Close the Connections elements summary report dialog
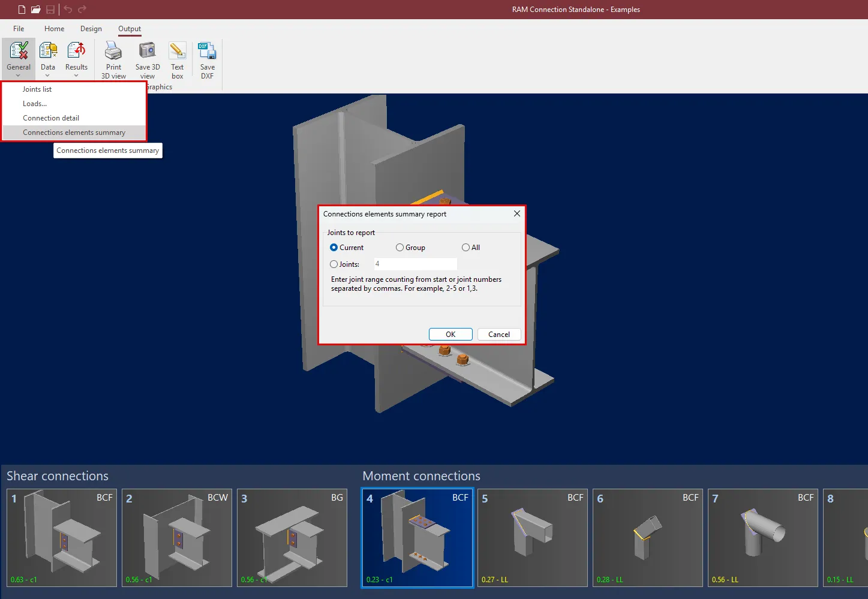This screenshot has height=599, width=868. (x=516, y=213)
